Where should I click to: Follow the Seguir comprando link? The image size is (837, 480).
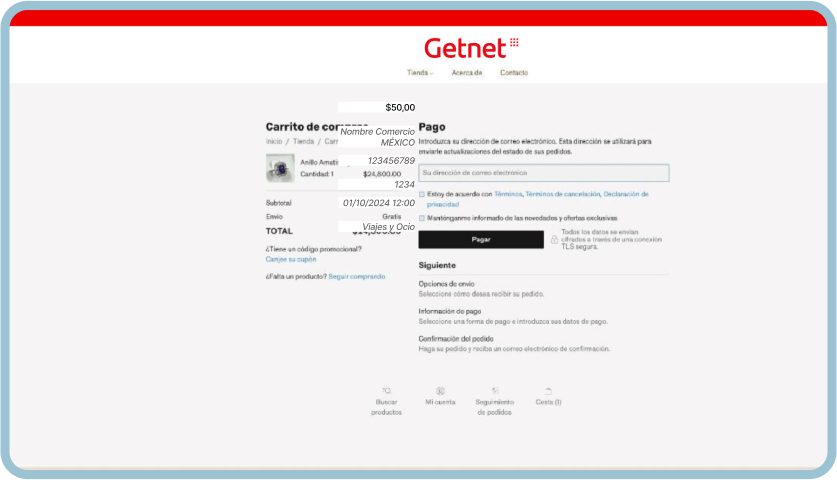[x=357, y=276]
